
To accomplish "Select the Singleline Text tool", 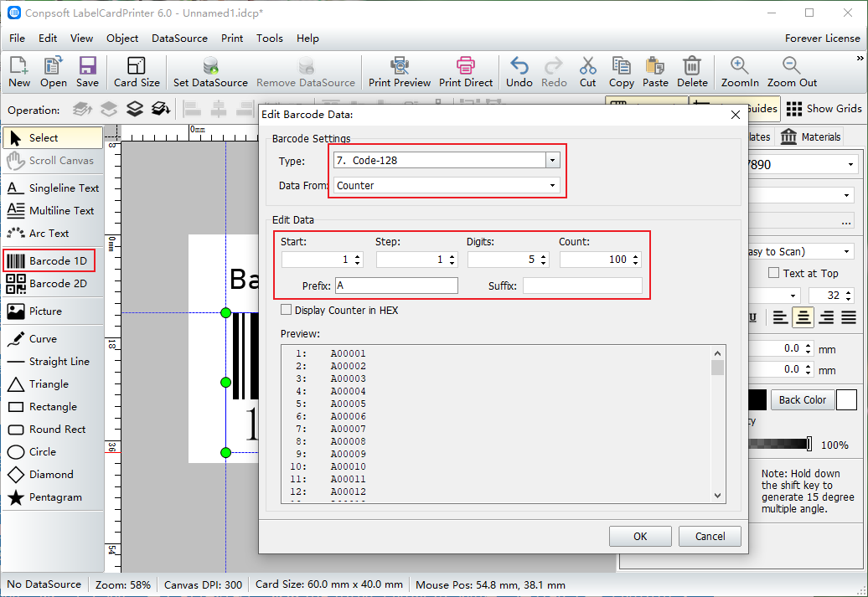I will [x=53, y=188].
